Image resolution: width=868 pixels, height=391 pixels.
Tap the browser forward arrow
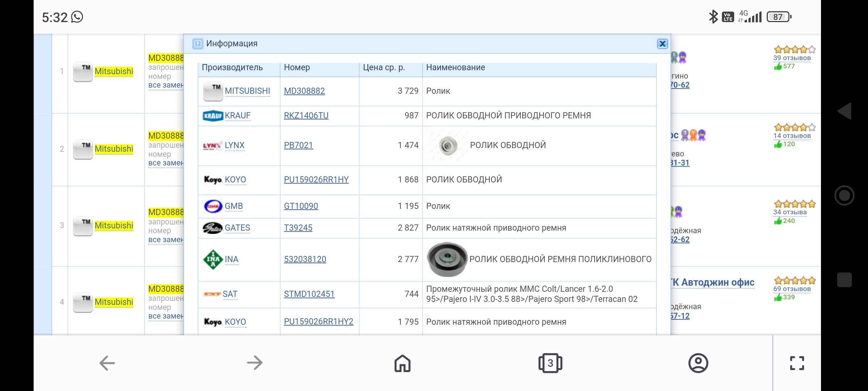[255, 363]
